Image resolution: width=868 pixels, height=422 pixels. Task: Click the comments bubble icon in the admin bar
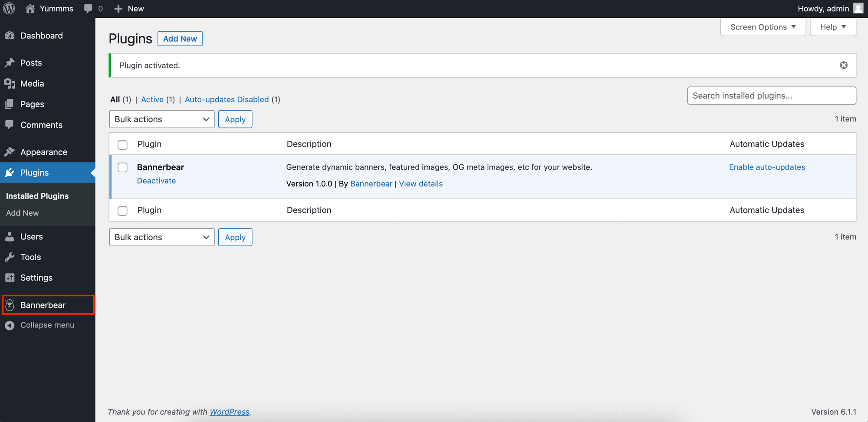coord(88,9)
